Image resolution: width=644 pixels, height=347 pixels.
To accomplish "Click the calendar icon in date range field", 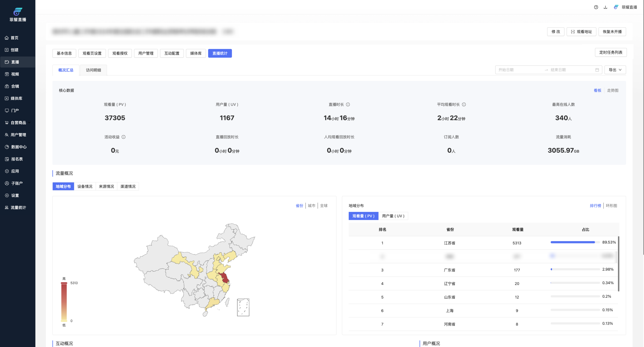I will (x=597, y=70).
